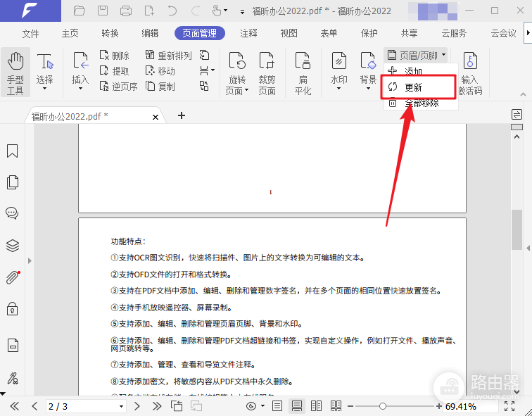
Task: Click the zoom slider handle
Action: pyautogui.click(x=383, y=406)
